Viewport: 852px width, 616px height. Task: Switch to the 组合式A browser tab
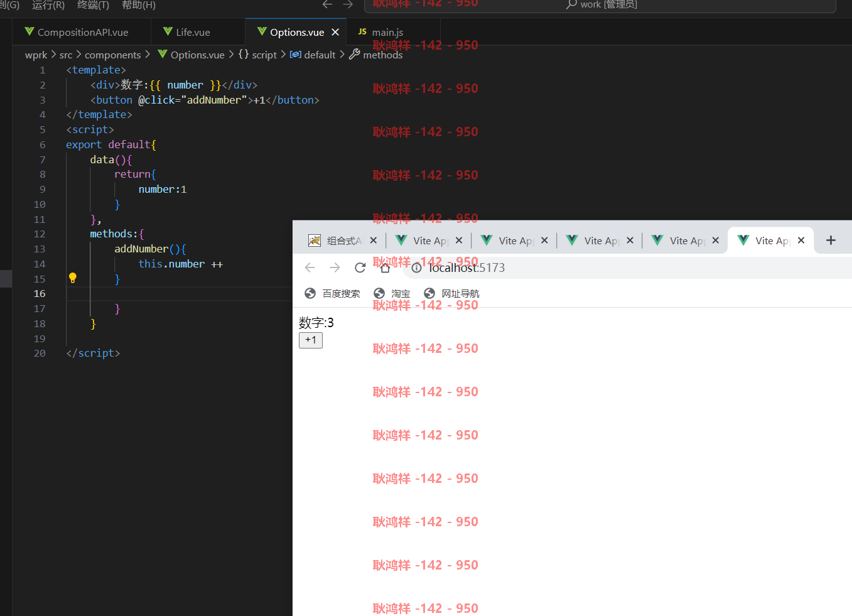click(343, 240)
